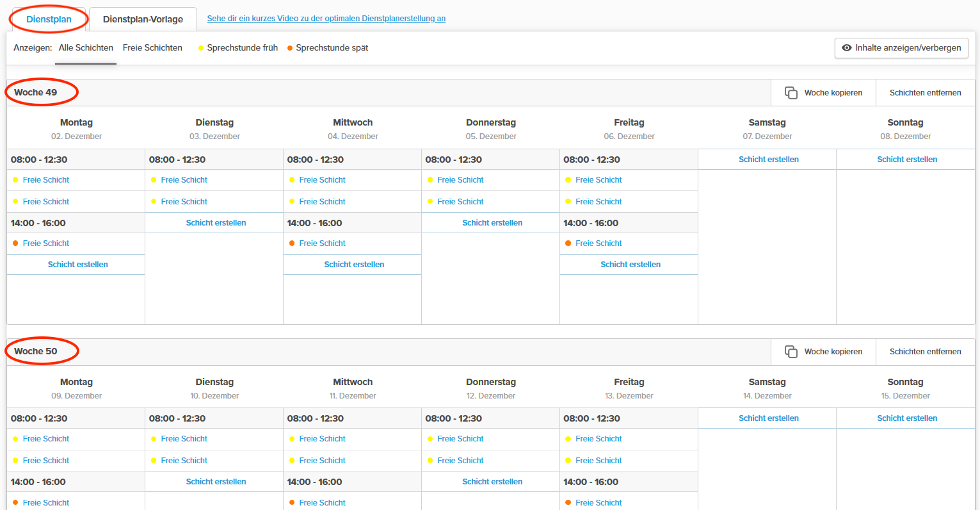Click yellow dot of Monday 02. Dezember first shift

pyautogui.click(x=15, y=180)
